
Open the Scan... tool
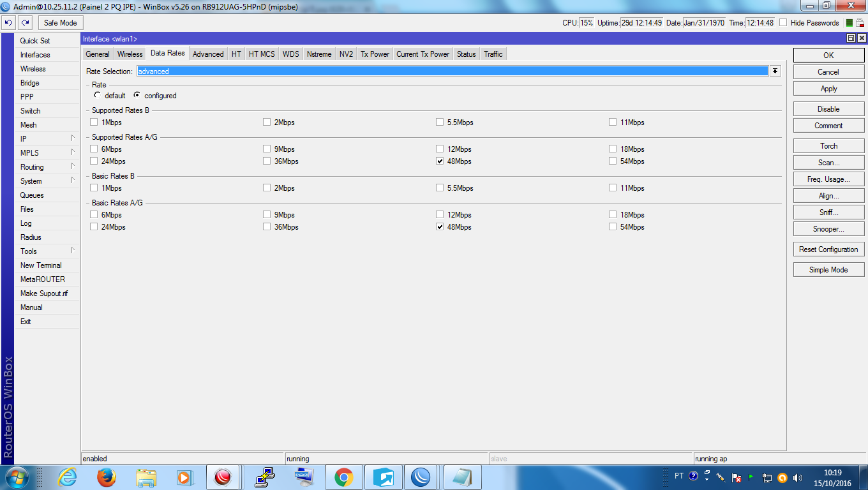(828, 163)
